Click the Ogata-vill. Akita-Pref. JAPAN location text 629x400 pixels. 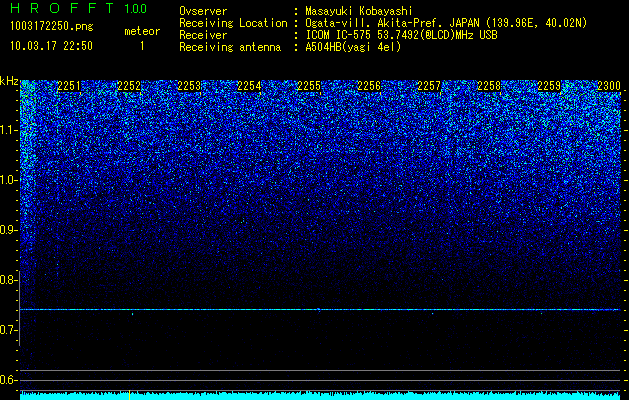tap(446, 23)
